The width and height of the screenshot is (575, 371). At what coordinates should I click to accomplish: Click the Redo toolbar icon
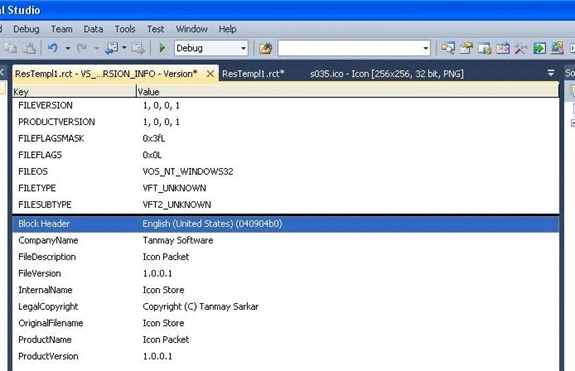[x=81, y=48]
